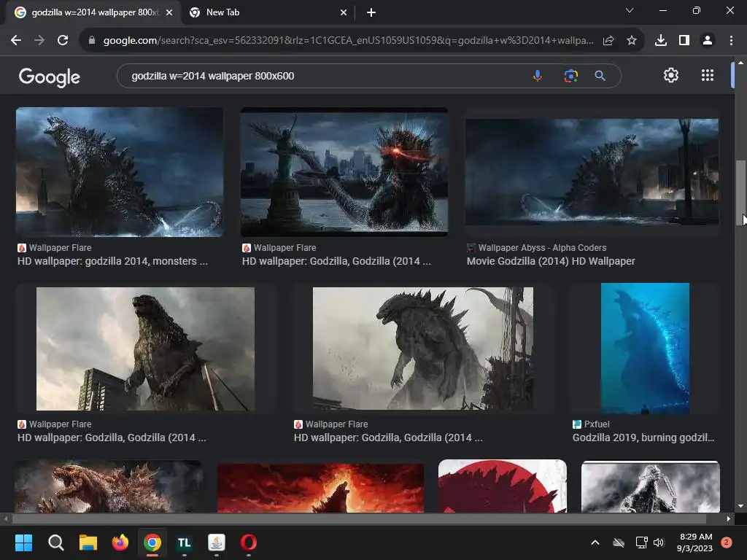Open the notification badge showing 2
Viewport: 747px width, 560px height.
[727, 542]
